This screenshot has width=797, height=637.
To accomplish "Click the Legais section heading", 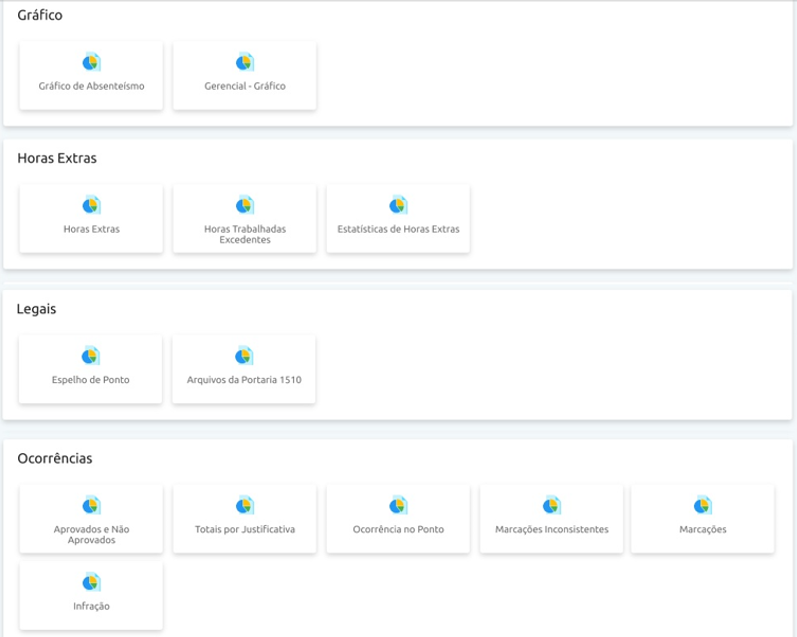I will point(37,309).
